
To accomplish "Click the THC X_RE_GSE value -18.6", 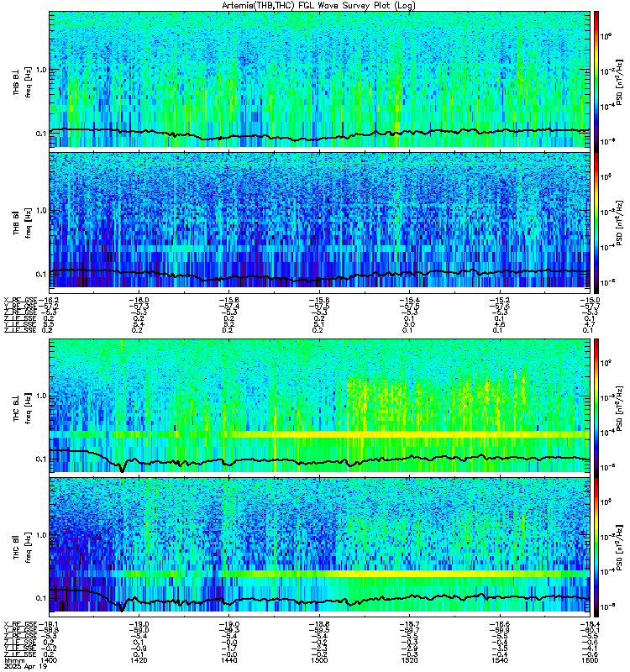I will click(x=499, y=624).
